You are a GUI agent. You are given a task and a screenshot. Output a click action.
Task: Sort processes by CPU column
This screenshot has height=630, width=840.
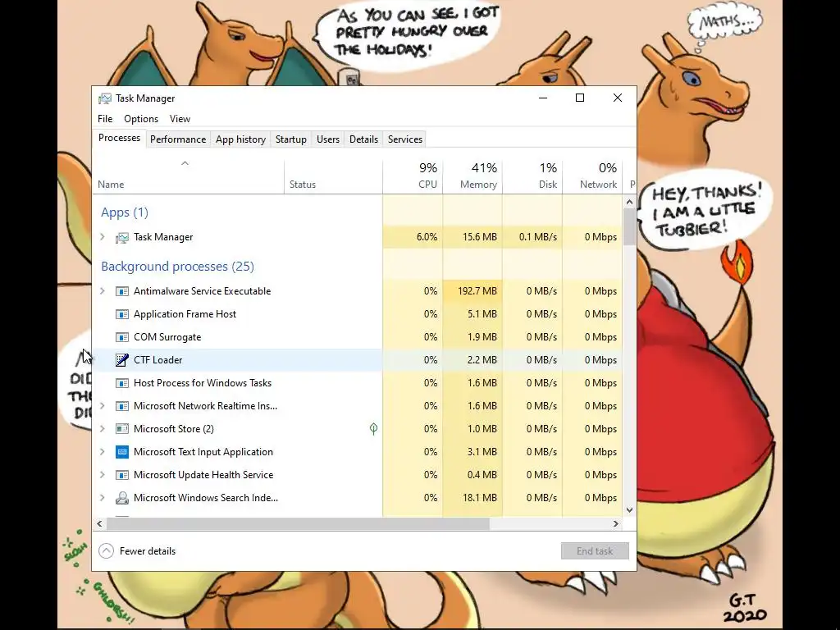coord(413,176)
